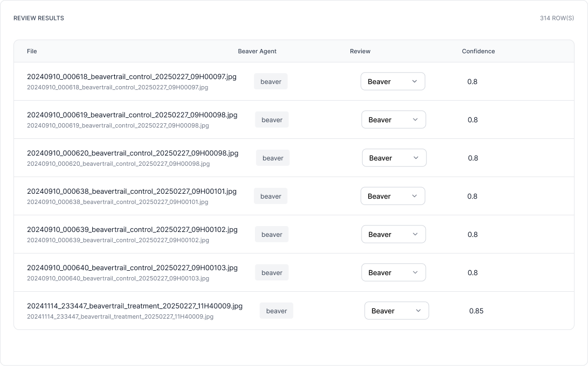The width and height of the screenshot is (588, 366).
Task: Click the Confidence column header
Action: 478,51
